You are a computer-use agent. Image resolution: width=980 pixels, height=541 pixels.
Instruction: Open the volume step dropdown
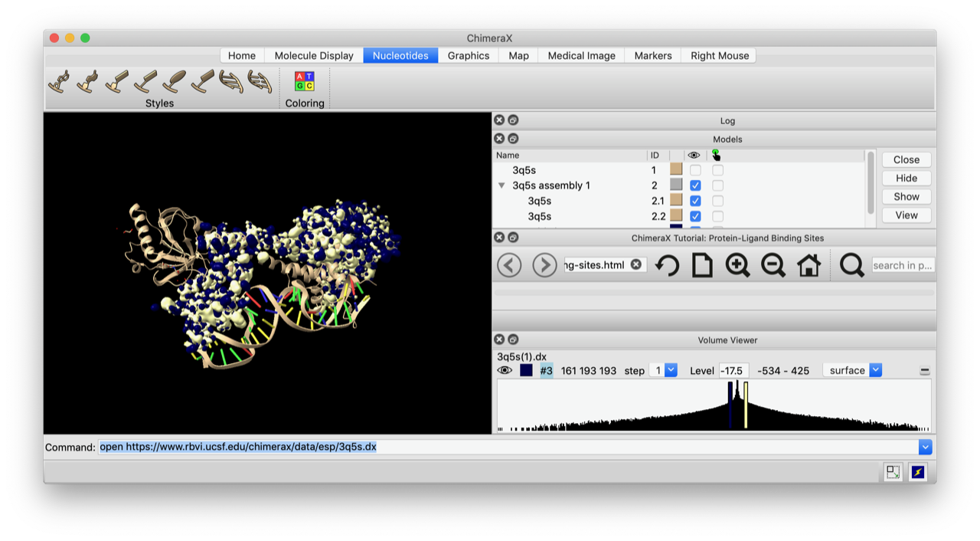[x=663, y=370]
